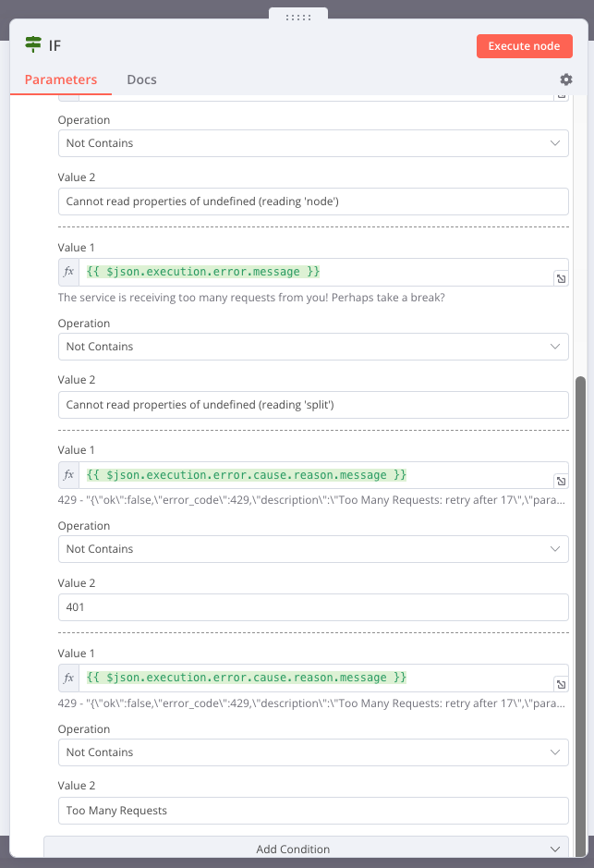Click fx icon of error.message expression
This screenshot has width=594, height=868.
tap(68, 272)
